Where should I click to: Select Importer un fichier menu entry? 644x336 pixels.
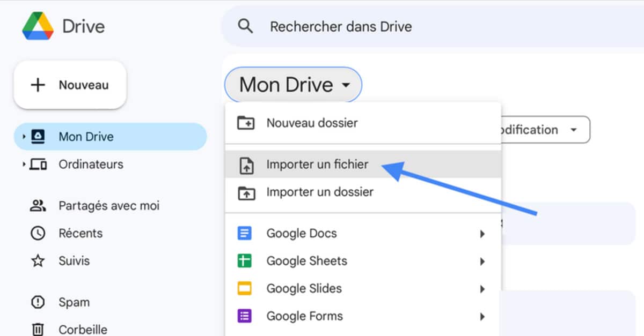[317, 165]
